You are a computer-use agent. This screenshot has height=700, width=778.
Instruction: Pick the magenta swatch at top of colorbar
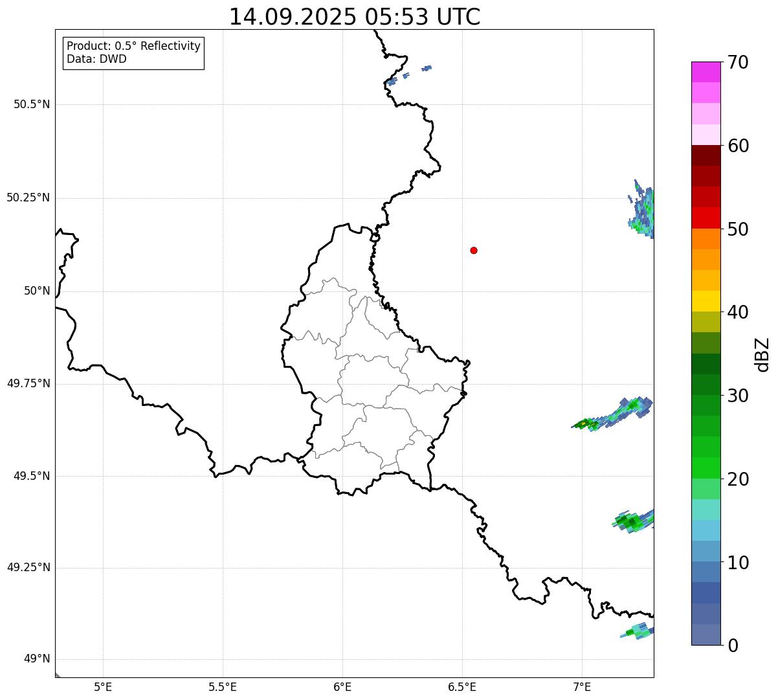[x=706, y=73]
